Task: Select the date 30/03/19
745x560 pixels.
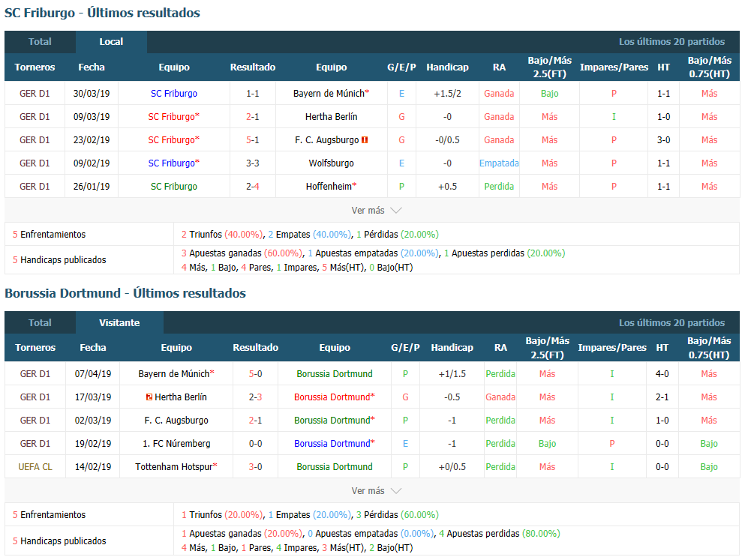Action: [x=92, y=94]
